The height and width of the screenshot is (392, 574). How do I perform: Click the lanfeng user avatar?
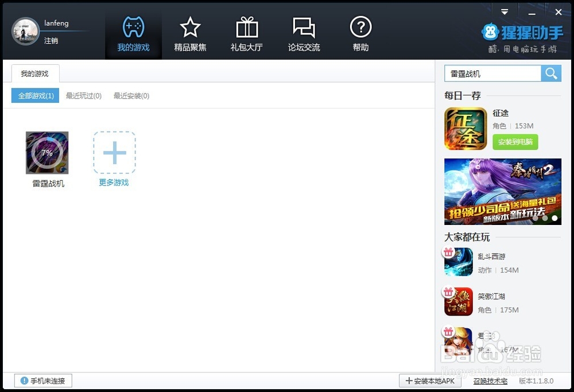click(x=25, y=31)
